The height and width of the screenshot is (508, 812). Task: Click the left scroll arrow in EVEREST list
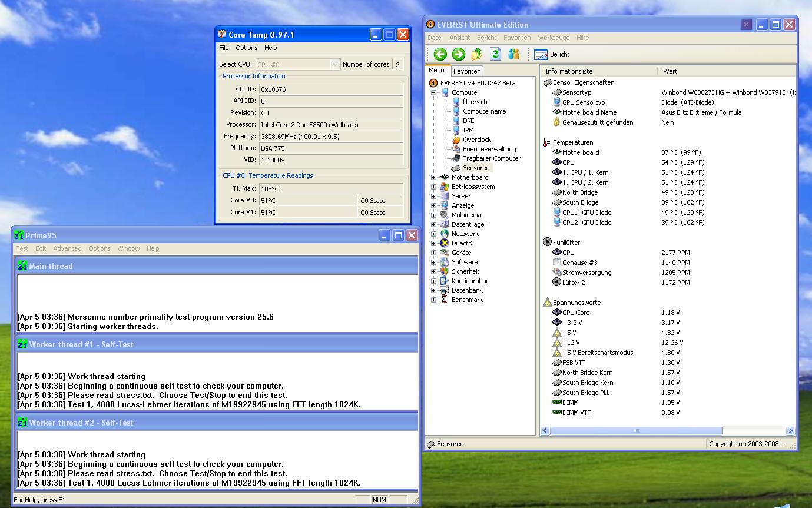pyautogui.click(x=545, y=431)
